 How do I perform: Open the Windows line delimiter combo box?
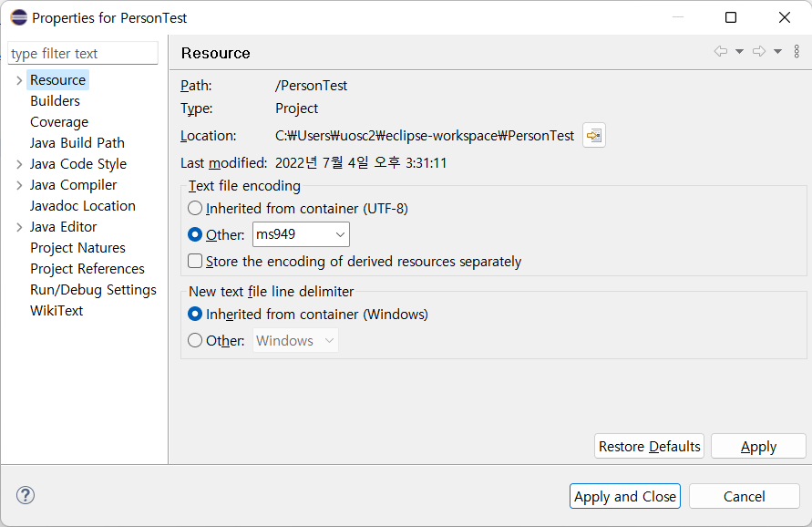click(x=295, y=340)
